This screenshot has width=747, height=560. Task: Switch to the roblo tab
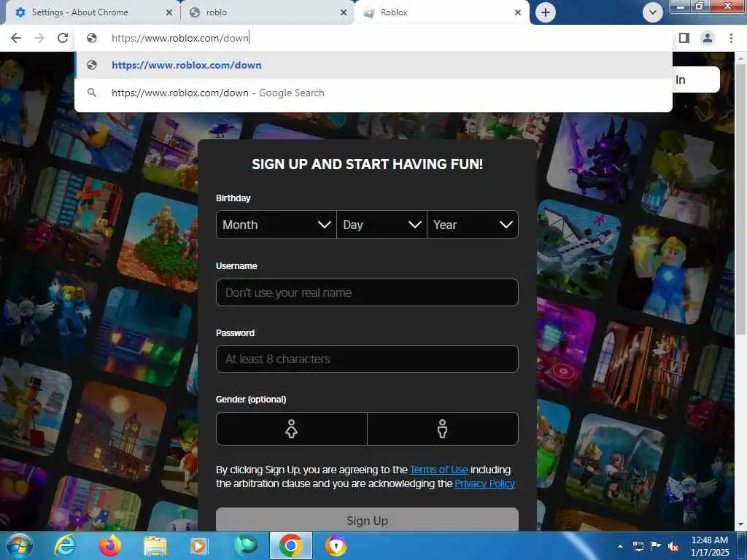[x=267, y=13]
